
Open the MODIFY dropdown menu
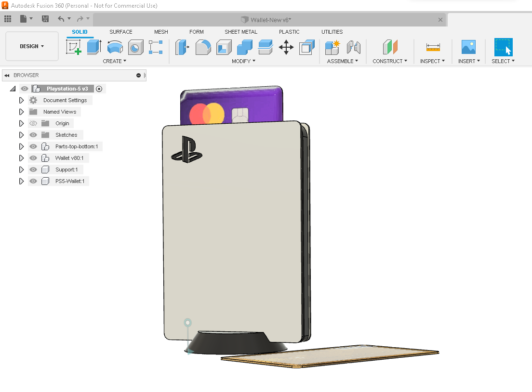tap(243, 61)
